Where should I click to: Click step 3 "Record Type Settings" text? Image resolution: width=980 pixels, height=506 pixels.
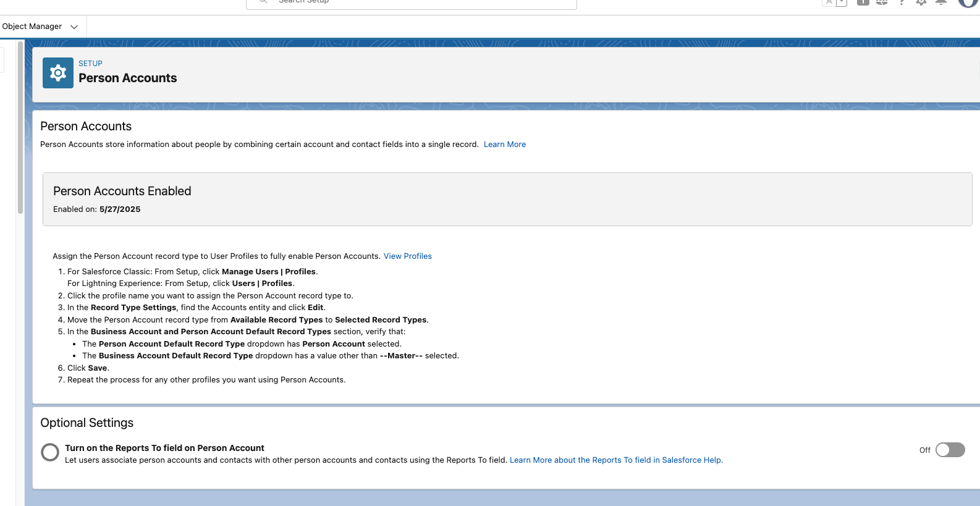tap(133, 308)
